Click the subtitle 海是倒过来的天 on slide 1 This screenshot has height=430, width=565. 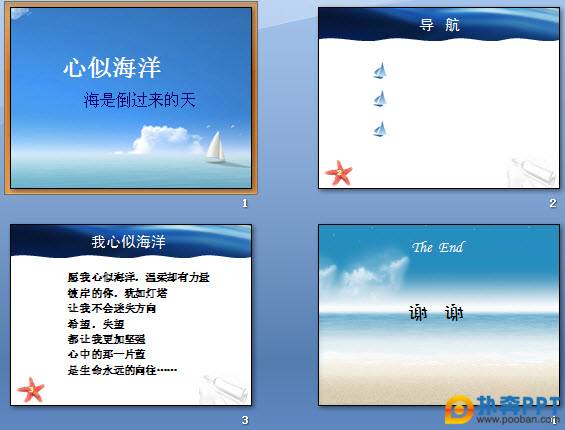coord(139,100)
